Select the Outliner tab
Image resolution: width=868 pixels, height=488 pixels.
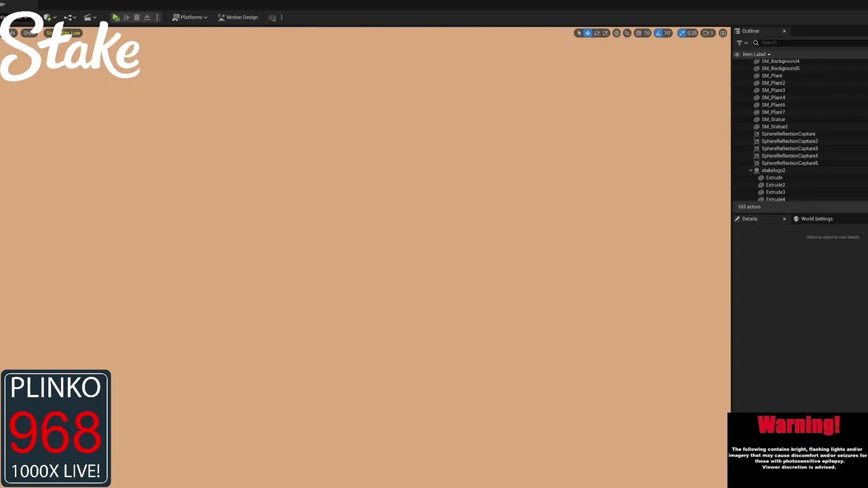(x=750, y=31)
